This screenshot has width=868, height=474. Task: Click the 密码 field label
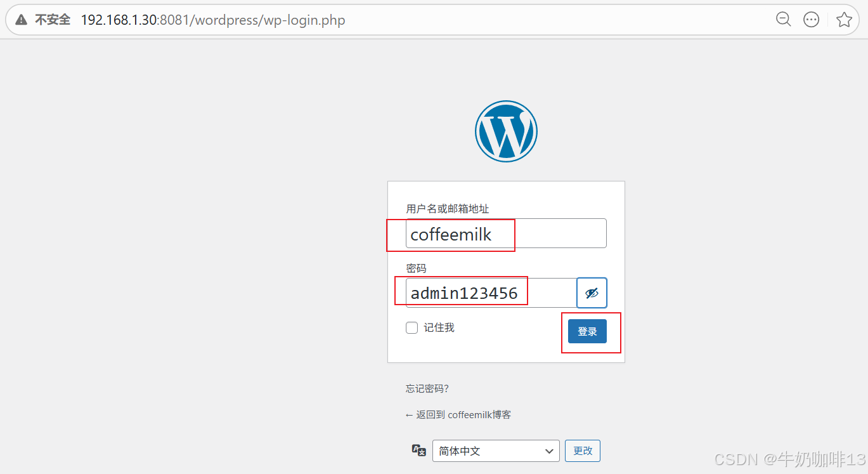416,268
